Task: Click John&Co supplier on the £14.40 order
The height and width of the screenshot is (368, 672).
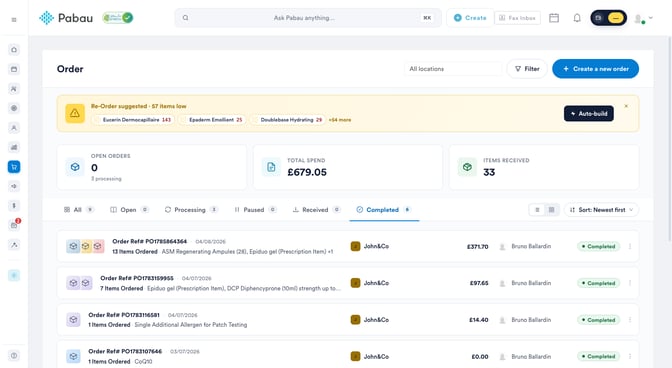Action: (370, 320)
